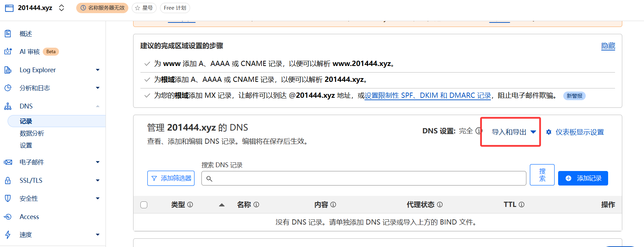Screen dimensions: 644x247
Task: Click the 仪表板显示设置 gear icon
Action: point(549,132)
